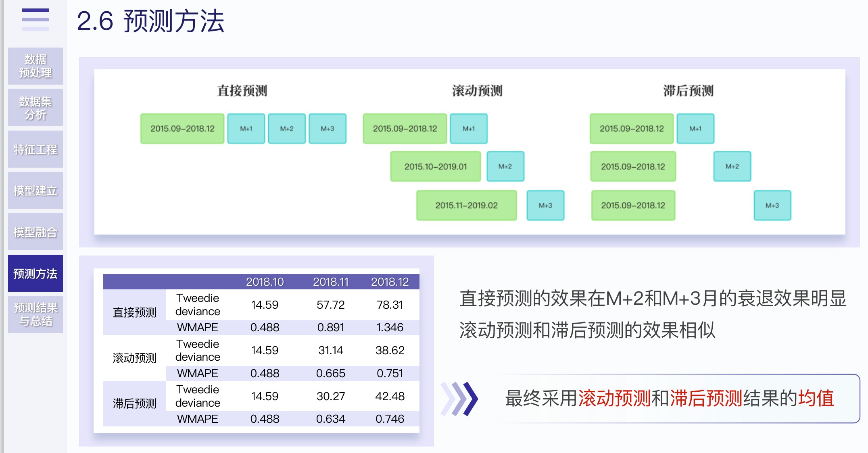This screenshot has width=868, height=453.
Task: Go to the 数据集分析 sidebar section
Action: (35, 108)
